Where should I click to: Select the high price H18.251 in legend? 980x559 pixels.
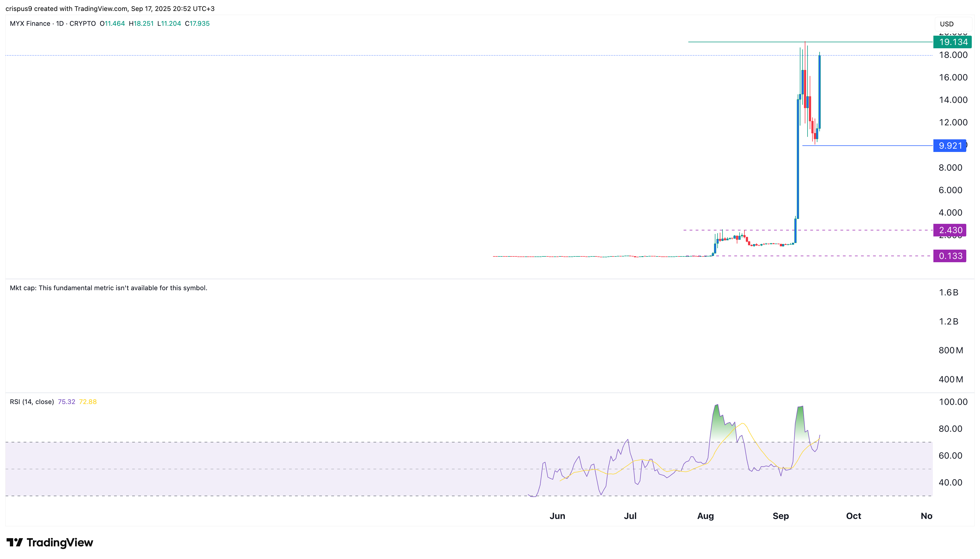[x=141, y=23]
